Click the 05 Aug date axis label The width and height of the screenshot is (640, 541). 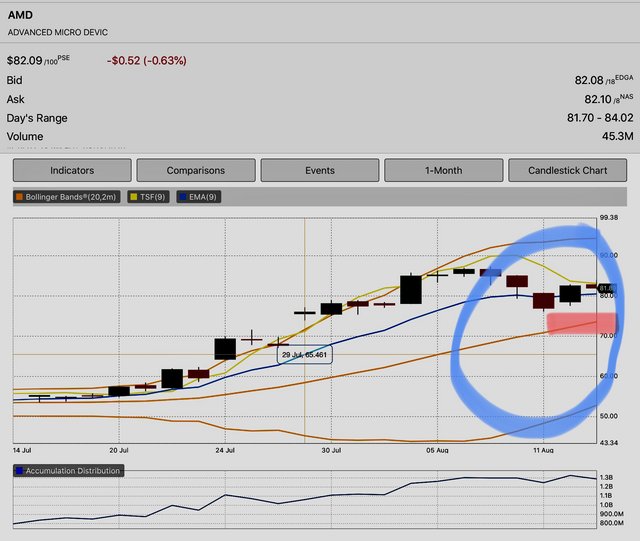click(437, 450)
